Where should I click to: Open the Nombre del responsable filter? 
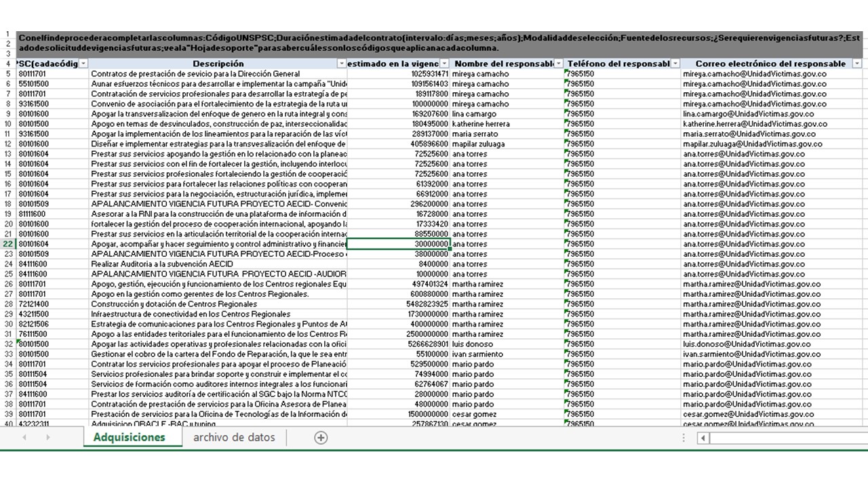[559, 64]
